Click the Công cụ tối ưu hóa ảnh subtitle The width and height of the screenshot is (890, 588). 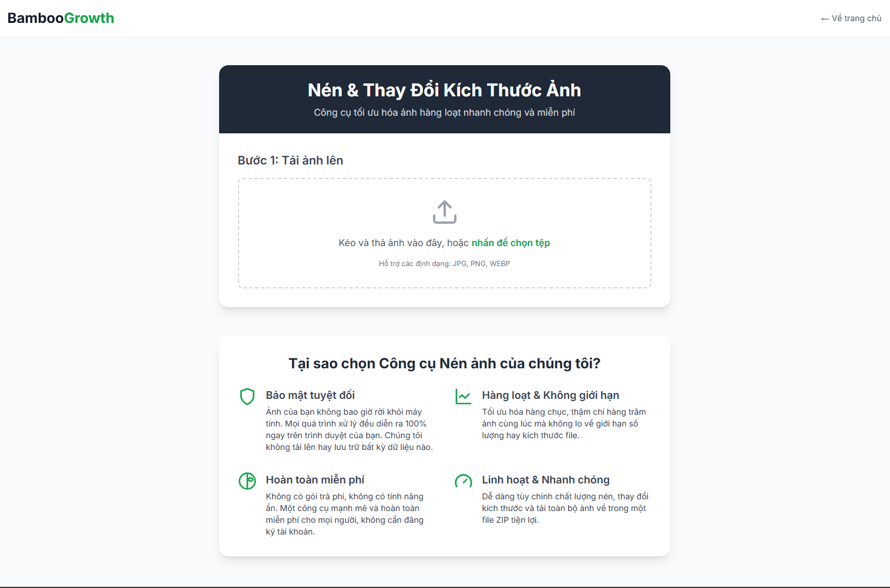pos(444,112)
